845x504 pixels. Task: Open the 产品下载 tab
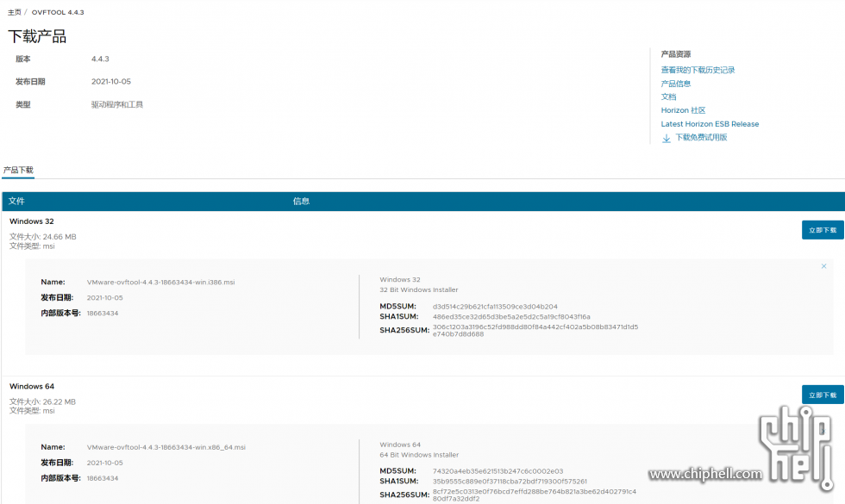(x=18, y=171)
